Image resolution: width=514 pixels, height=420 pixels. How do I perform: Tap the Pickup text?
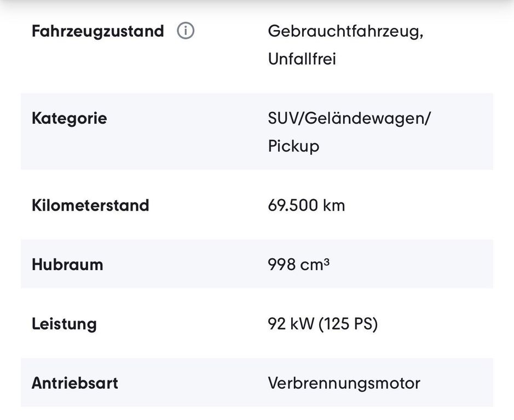pyautogui.click(x=293, y=147)
